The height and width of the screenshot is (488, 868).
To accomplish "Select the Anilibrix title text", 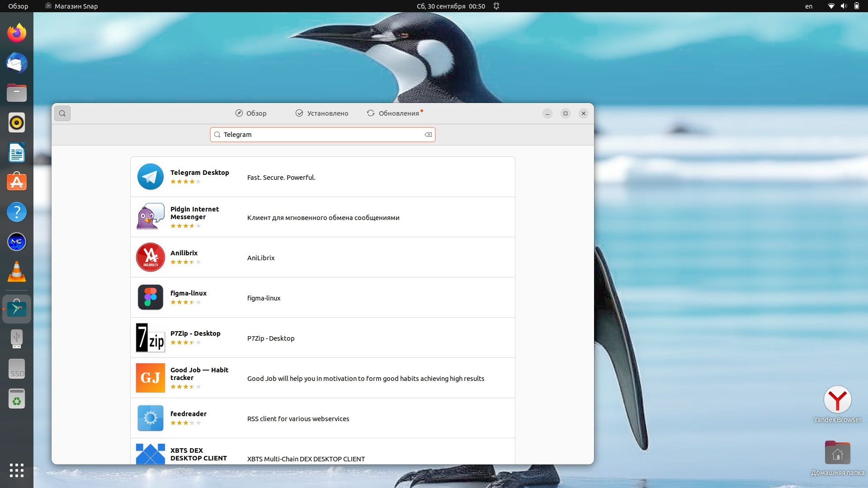I will 184,253.
